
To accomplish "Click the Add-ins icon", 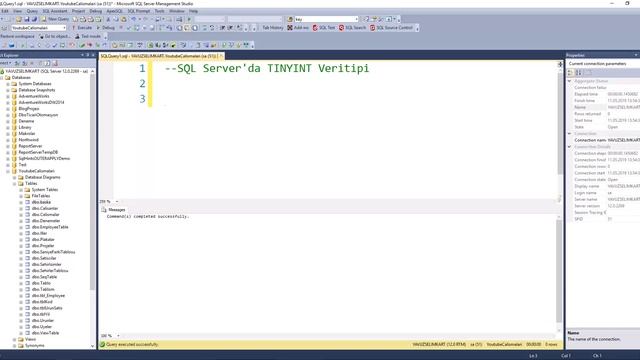I will point(290,28).
